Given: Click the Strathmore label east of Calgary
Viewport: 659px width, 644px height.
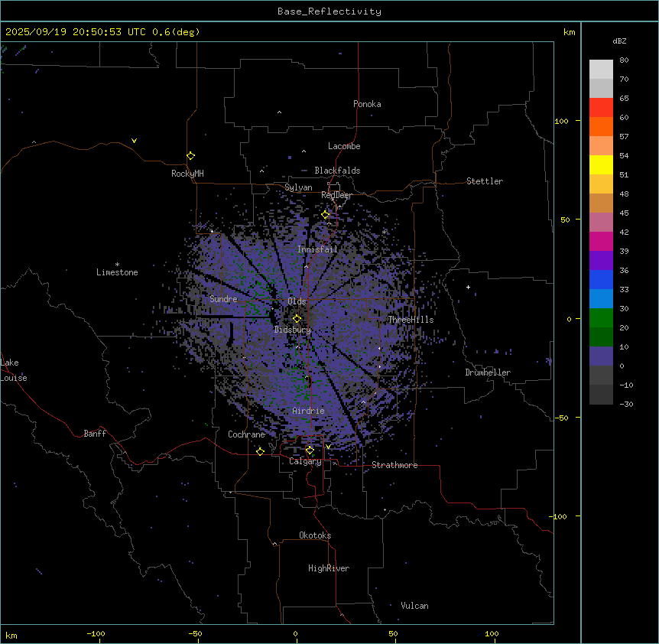Looking at the screenshot, I should tap(394, 465).
